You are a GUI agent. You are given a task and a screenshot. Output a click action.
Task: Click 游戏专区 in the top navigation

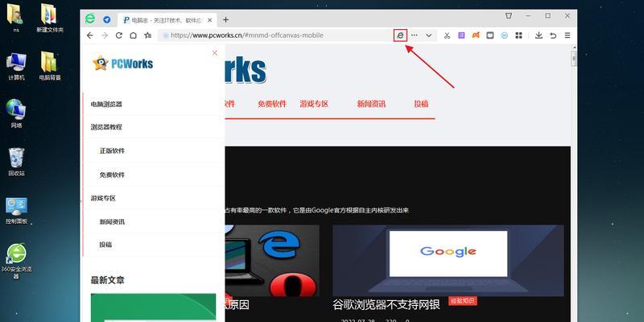314,104
